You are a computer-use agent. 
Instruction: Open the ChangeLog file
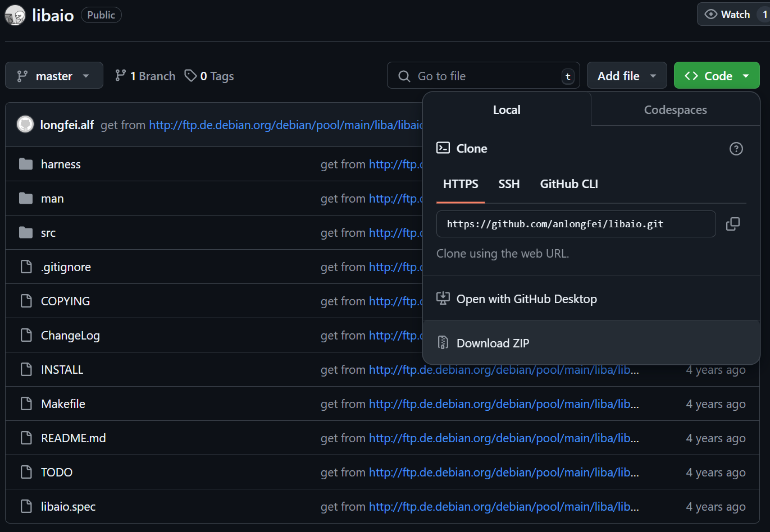pyautogui.click(x=70, y=335)
